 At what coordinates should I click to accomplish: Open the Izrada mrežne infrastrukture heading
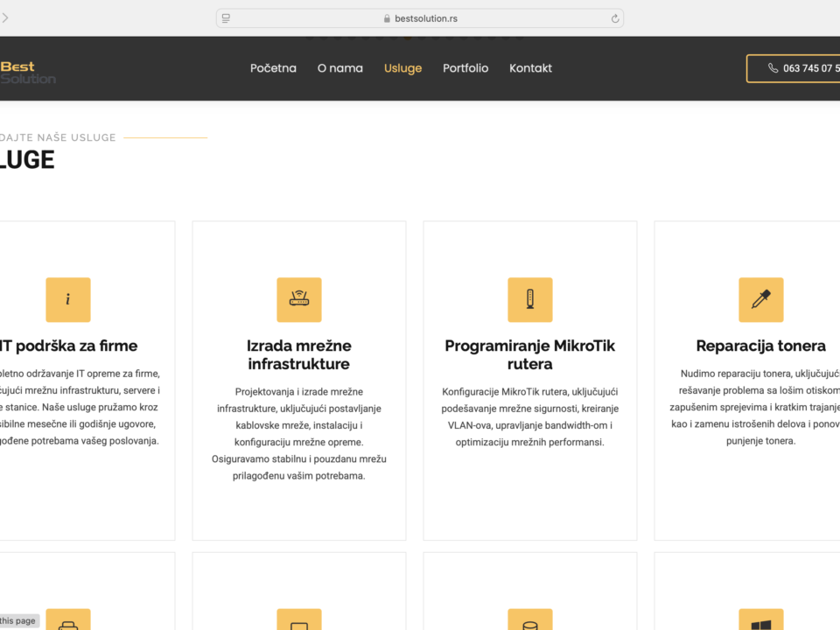point(299,354)
